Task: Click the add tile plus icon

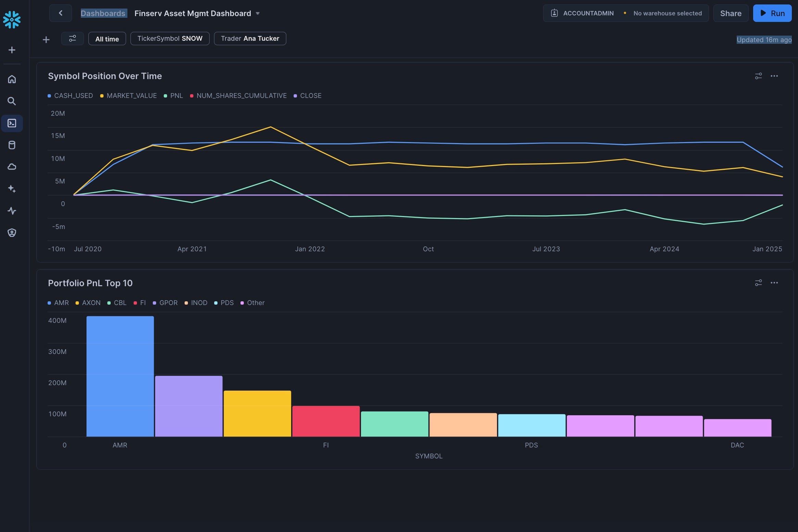Action: point(46,40)
